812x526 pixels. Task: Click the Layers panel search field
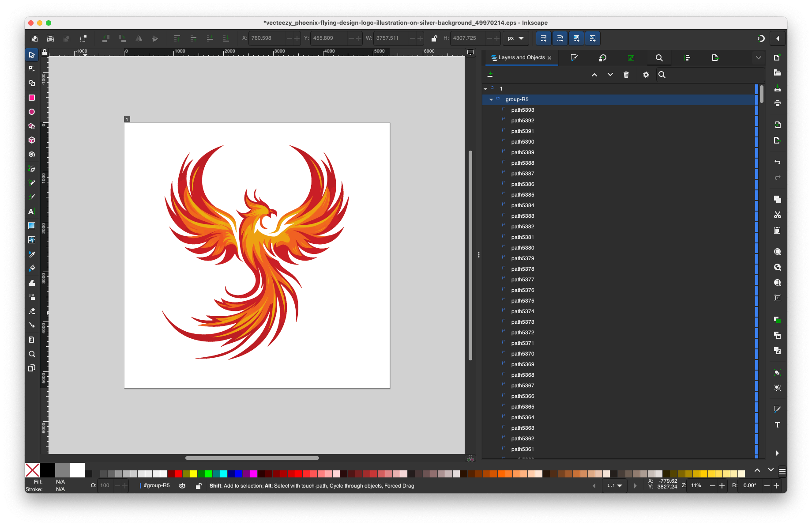tap(710, 75)
